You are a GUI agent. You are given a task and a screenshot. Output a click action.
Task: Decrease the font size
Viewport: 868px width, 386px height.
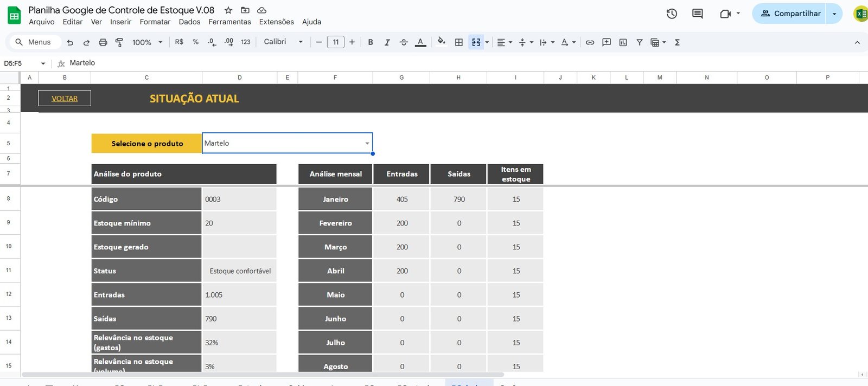pos(319,42)
